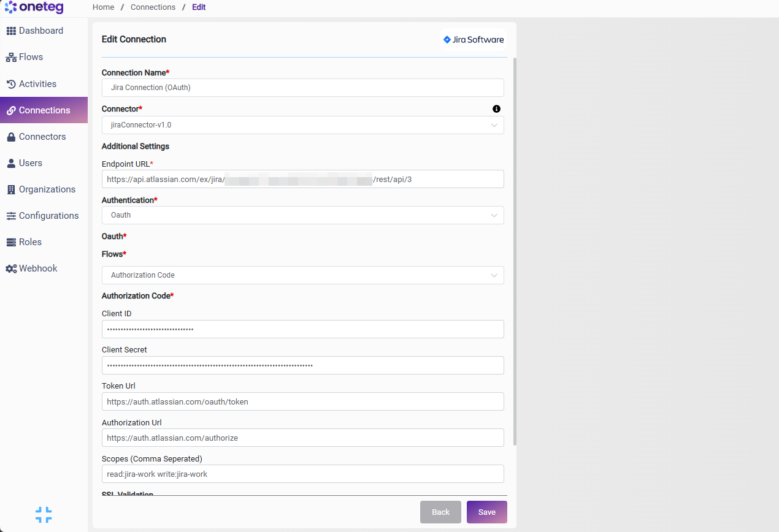The width and height of the screenshot is (779, 532).
Task: Expand the Flows Authorization Code dropdown
Action: pyautogui.click(x=303, y=275)
